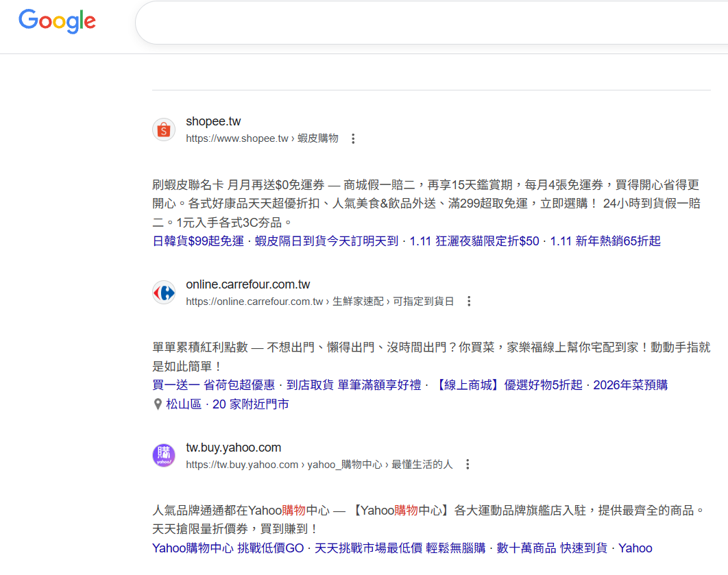Open sitelink 【線上商城】優選好物5折起
Image resolution: width=728 pixels, height=575 pixels.
pyautogui.click(x=508, y=385)
